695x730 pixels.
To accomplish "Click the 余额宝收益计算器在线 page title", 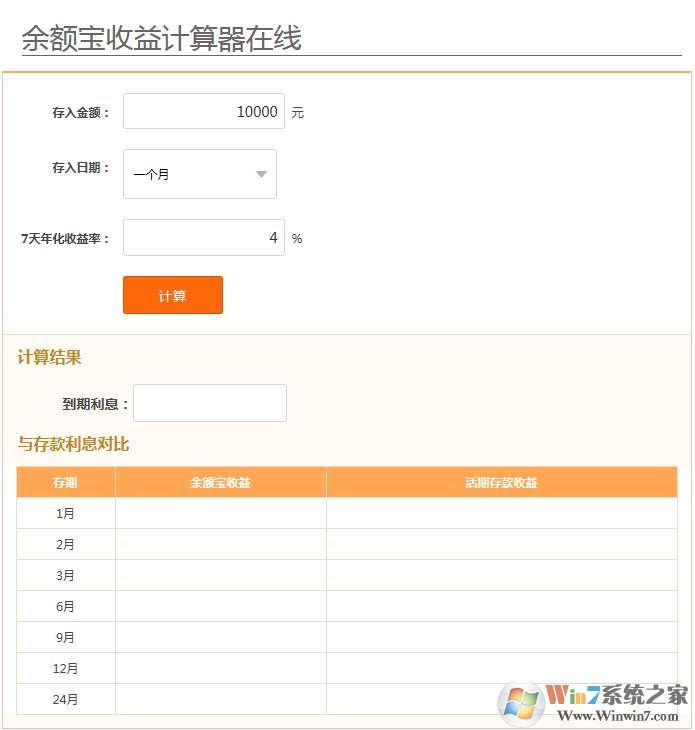I will click(161, 39).
